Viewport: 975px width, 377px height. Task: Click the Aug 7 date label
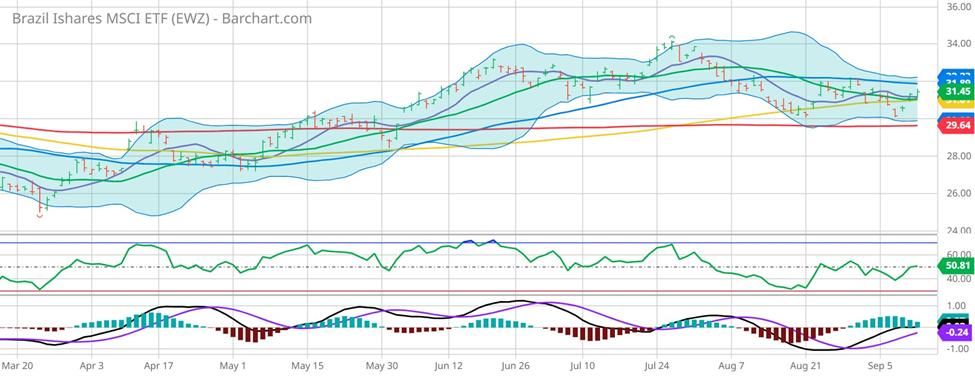[730, 365]
